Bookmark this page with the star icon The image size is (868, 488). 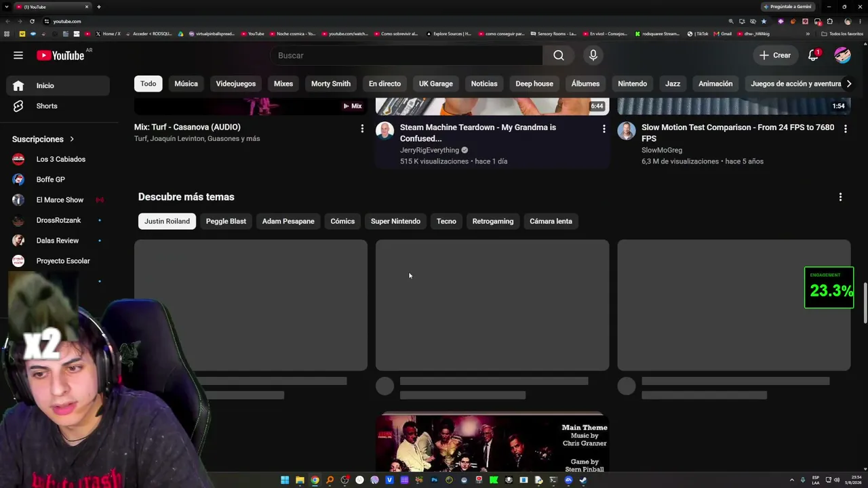764,21
